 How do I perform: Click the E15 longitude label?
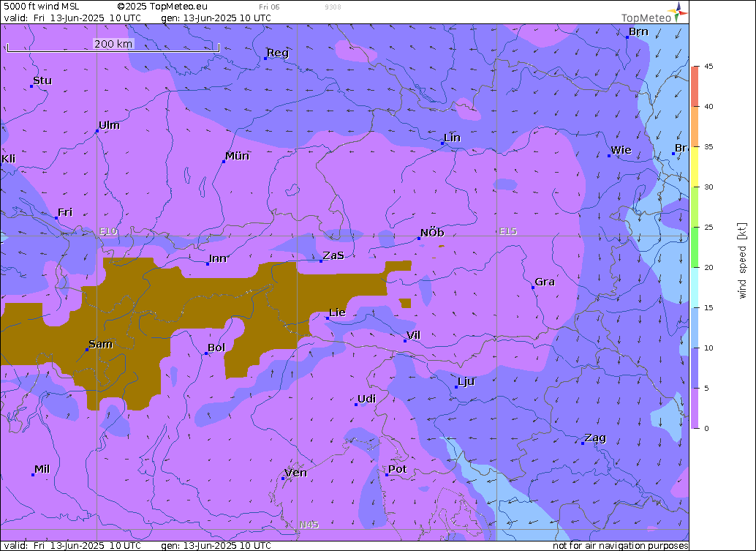[508, 231]
